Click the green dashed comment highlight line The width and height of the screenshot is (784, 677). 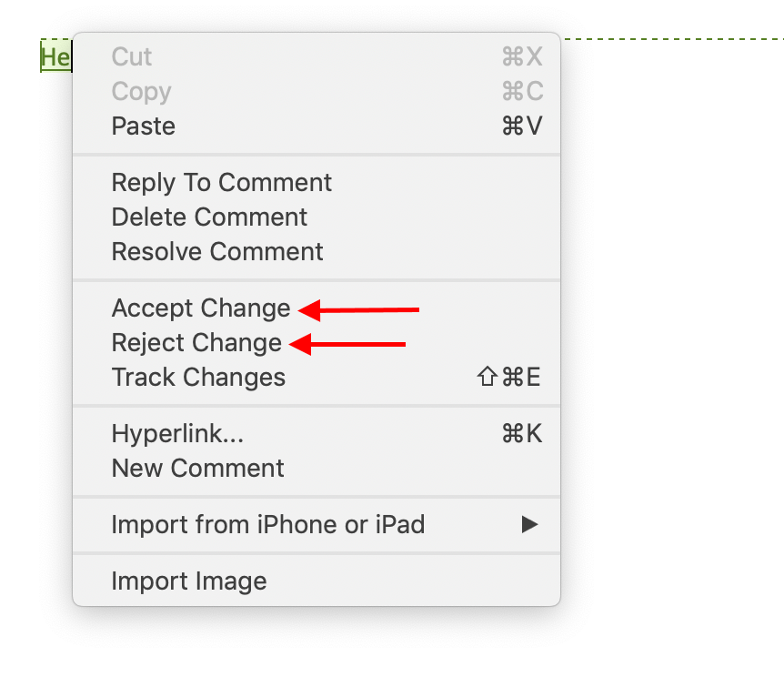(x=673, y=40)
